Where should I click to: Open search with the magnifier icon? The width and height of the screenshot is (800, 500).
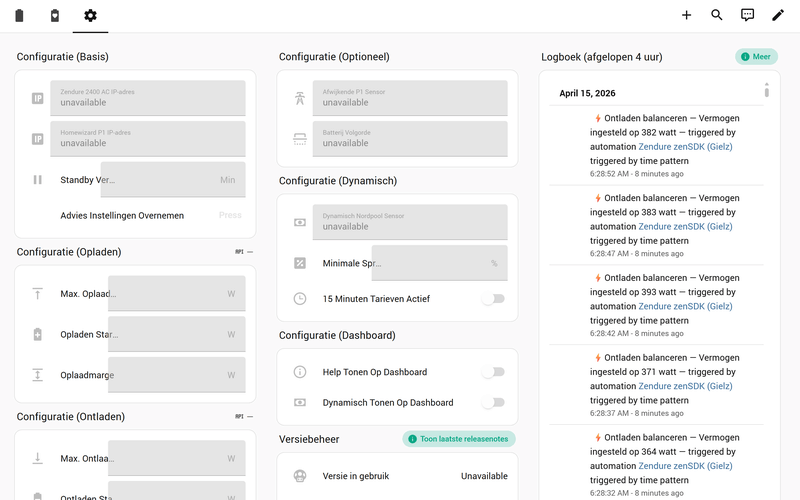point(717,15)
